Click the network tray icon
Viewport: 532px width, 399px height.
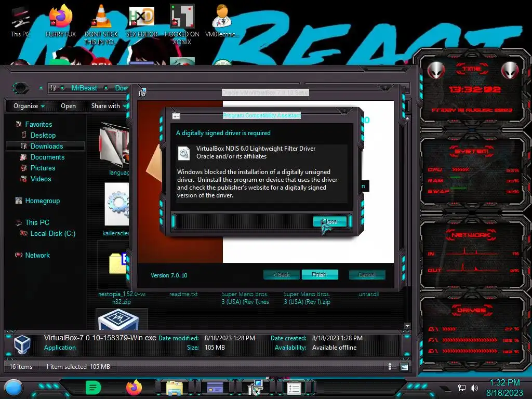tap(461, 388)
